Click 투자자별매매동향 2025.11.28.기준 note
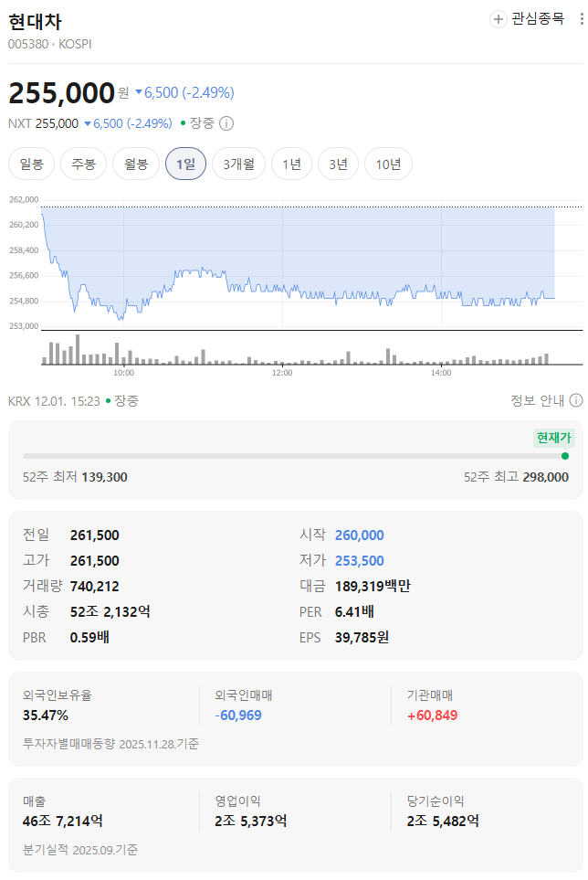 tap(111, 744)
